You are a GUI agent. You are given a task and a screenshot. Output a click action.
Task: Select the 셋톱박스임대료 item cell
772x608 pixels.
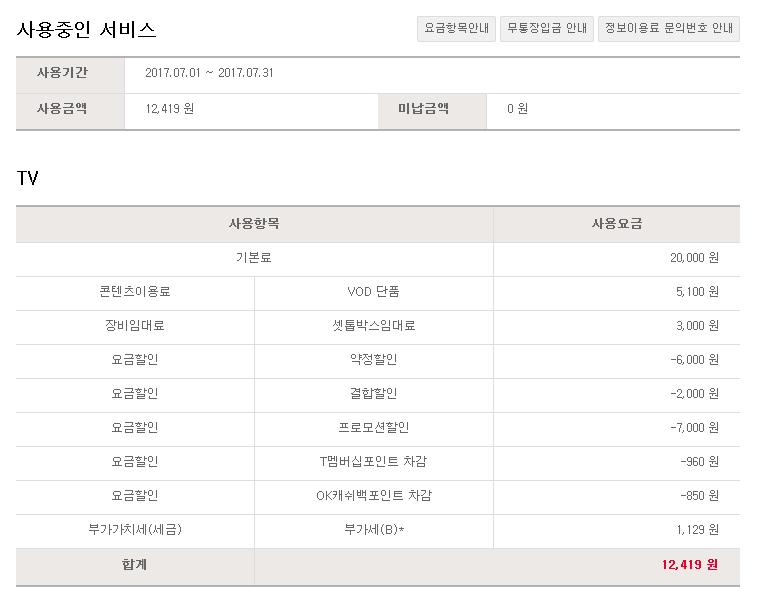coord(373,326)
